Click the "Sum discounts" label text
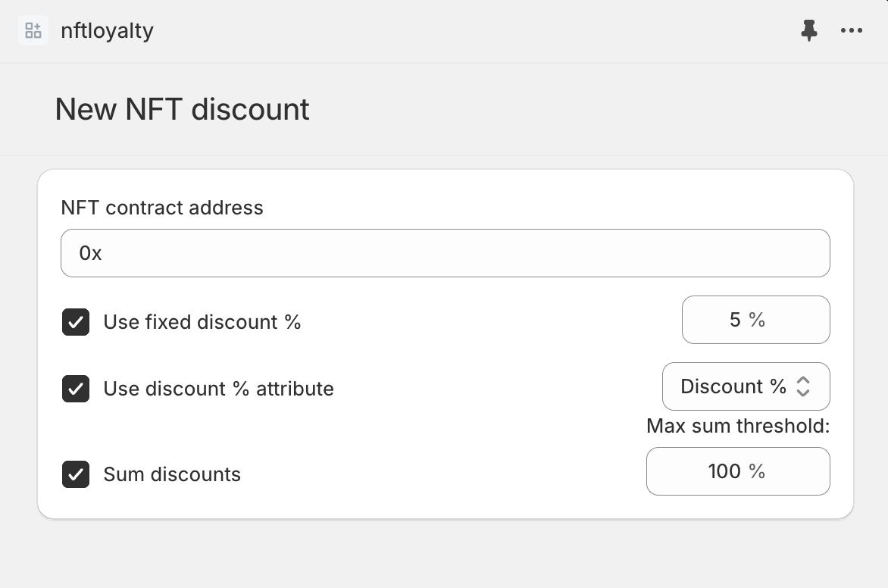 (172, 474)
